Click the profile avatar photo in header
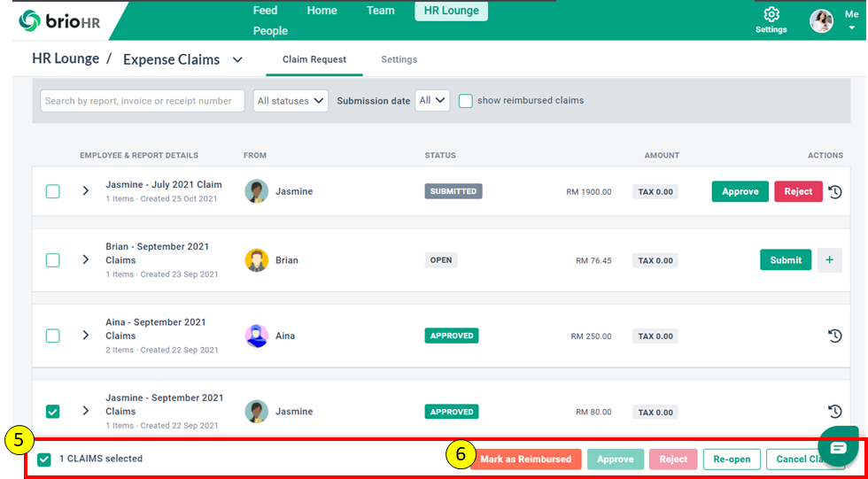 point(822,21)
